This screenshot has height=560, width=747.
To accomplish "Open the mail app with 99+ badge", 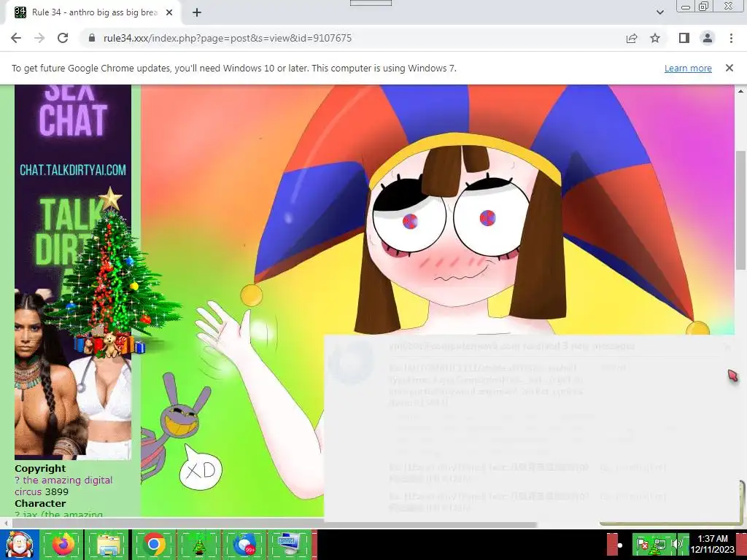I will pos(244,545).
